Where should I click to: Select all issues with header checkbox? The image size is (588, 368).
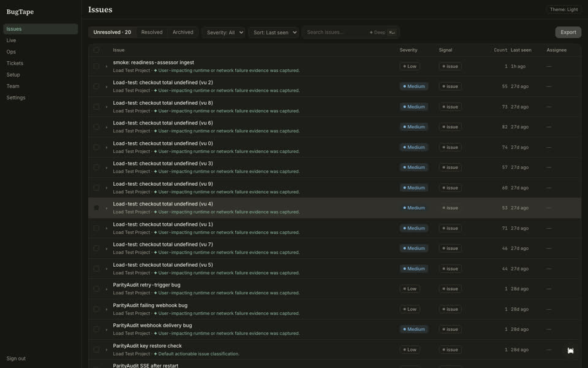pos(96,50)
